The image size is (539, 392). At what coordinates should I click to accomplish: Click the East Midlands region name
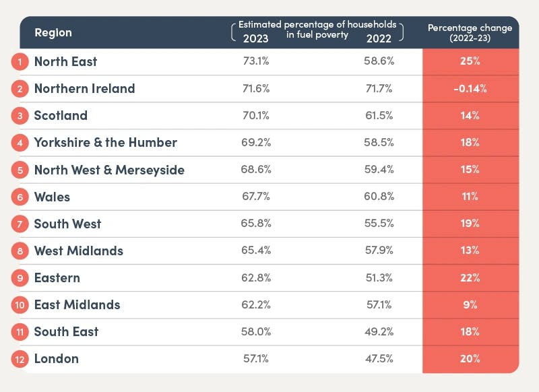click(77, 304)
